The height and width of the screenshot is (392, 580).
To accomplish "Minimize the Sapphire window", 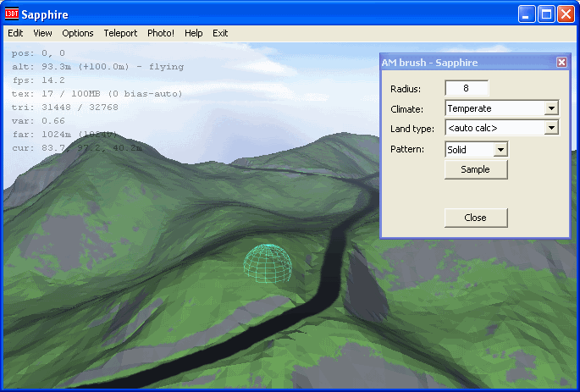I will pos(527,14).
